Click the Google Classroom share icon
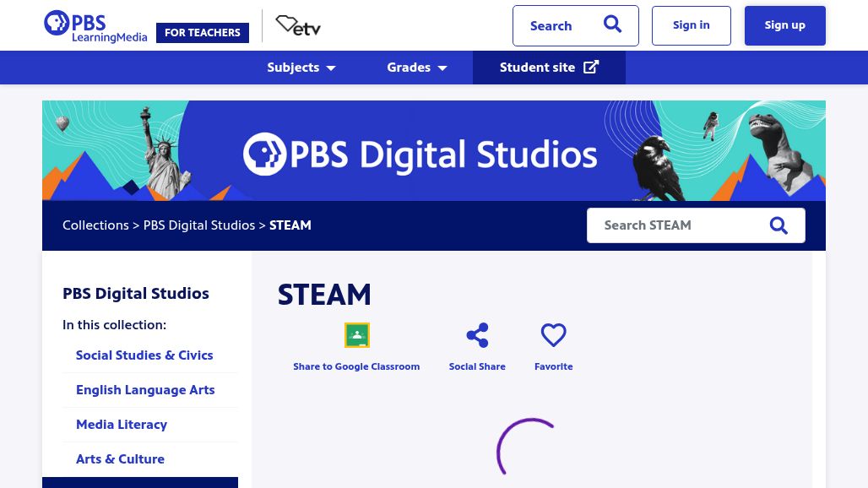Screen dimensions: 868x488 pos(356,335)
